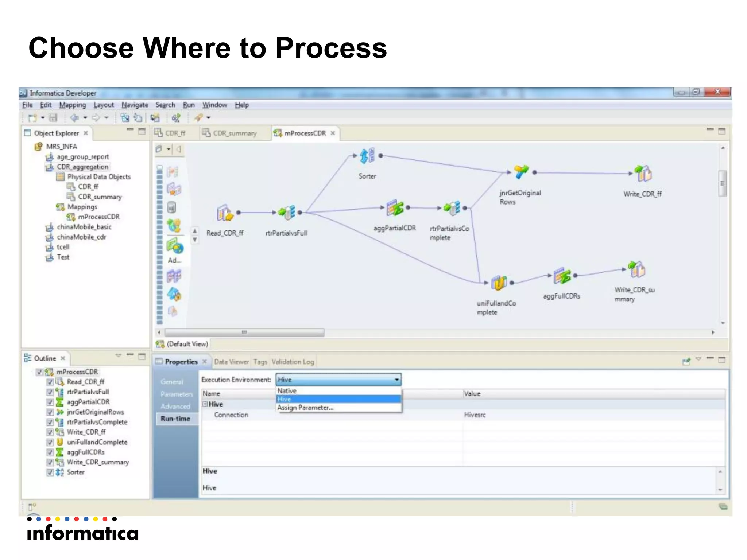747x560 pixels.
Task: Select the Write_CDR_ff target icon
Action: coord(643,174)
